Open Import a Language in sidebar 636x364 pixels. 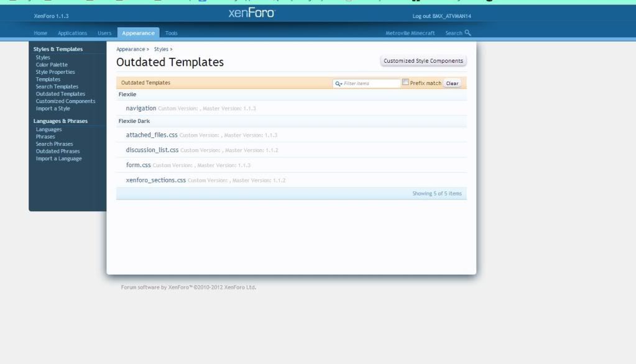point(59,159)
